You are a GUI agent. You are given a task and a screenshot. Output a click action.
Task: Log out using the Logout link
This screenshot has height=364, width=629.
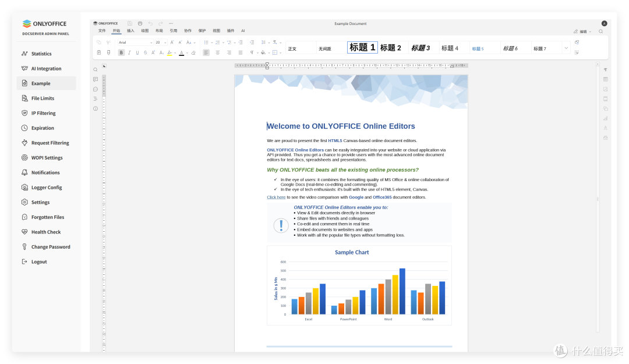click(46, 261)
